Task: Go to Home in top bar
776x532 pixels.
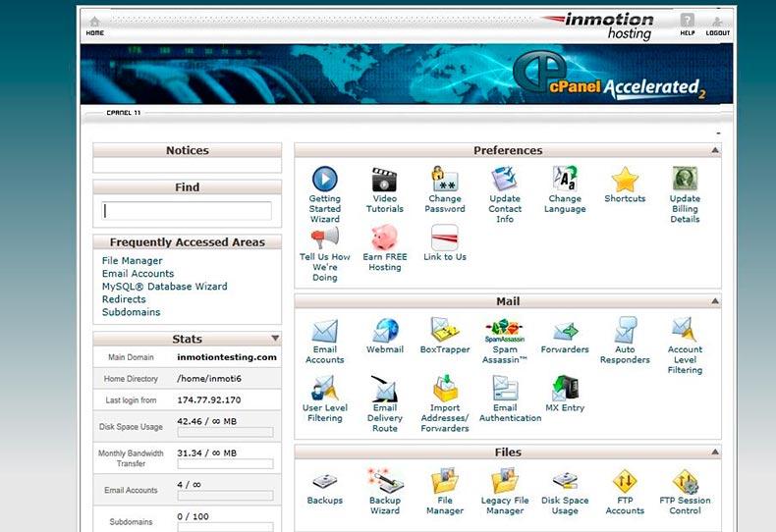Action: point(94,26)
